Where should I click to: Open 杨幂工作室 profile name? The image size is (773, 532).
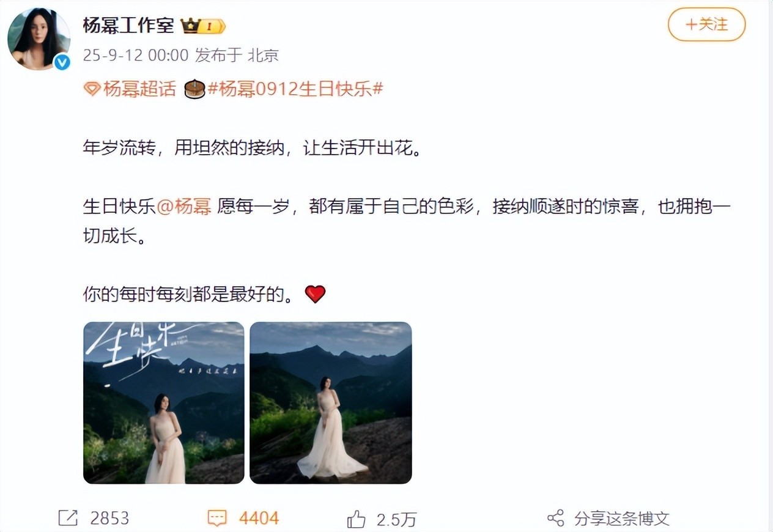coord(128,25)
